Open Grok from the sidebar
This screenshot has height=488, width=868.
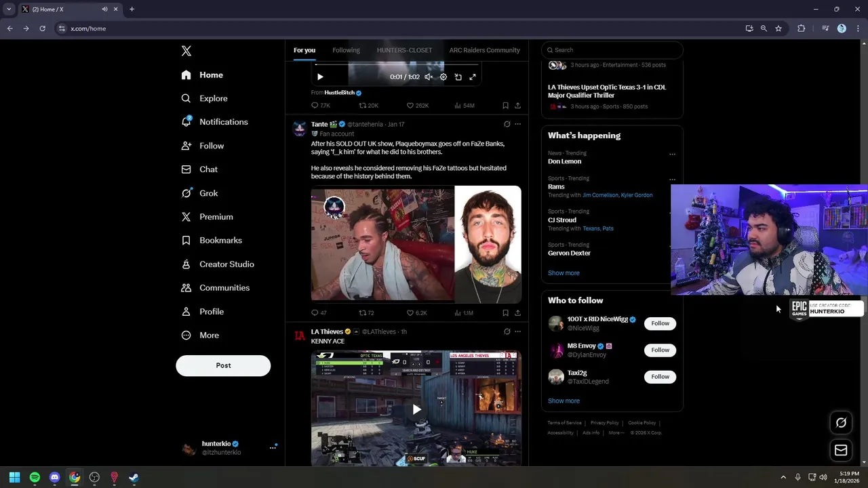point(199,193)
